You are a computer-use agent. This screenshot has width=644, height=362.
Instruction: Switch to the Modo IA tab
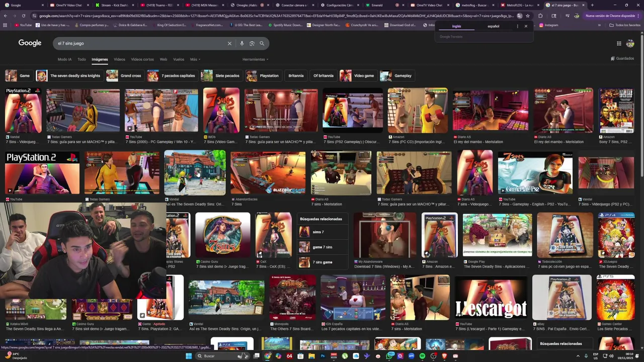click(x=64, y=59)
